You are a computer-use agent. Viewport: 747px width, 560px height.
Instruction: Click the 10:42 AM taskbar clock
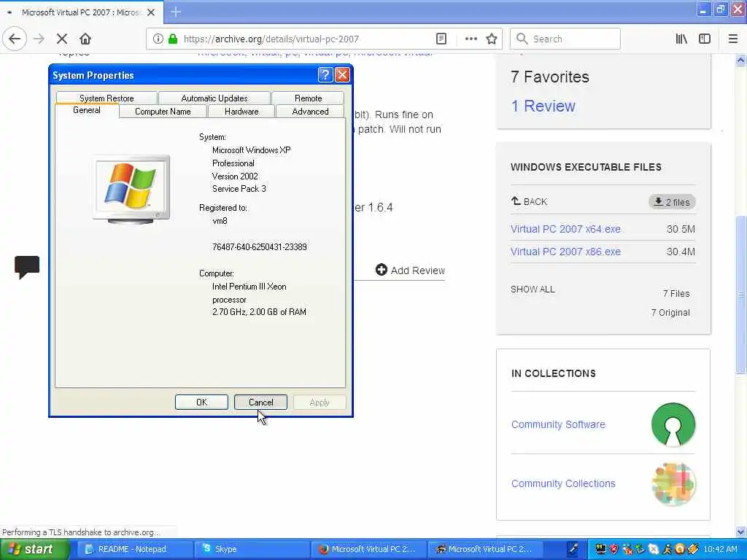720,549
